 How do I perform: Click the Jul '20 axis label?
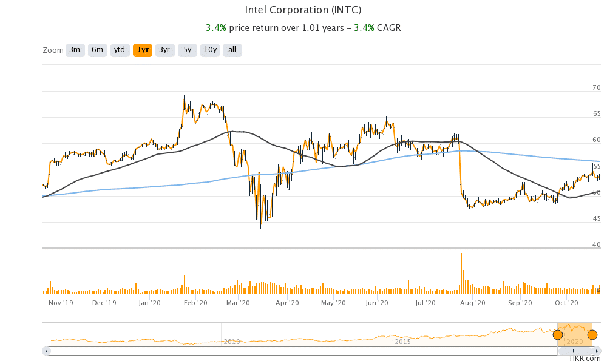coord(425,303)
